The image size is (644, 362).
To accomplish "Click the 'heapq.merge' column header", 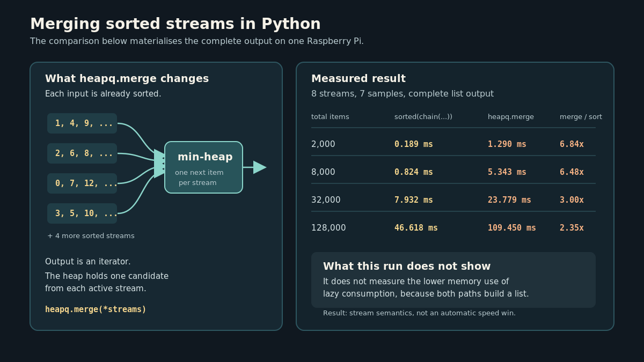I will (511, 117).
